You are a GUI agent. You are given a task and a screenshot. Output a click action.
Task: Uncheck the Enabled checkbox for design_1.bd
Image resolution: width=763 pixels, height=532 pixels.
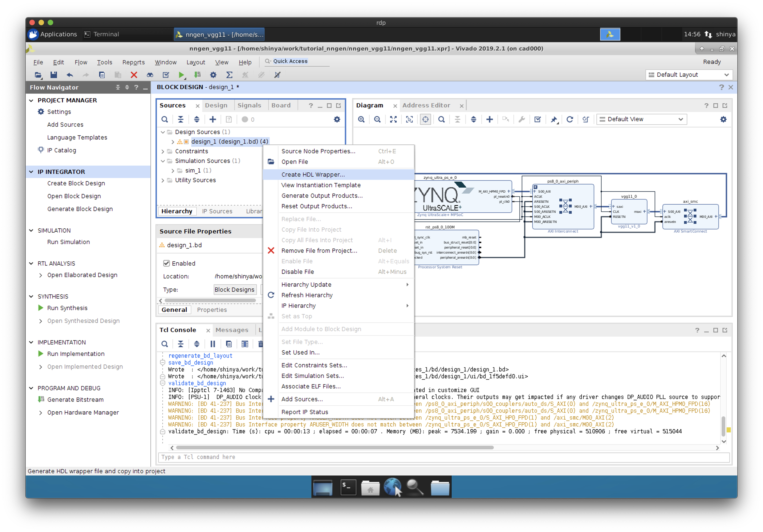(166, 263)
